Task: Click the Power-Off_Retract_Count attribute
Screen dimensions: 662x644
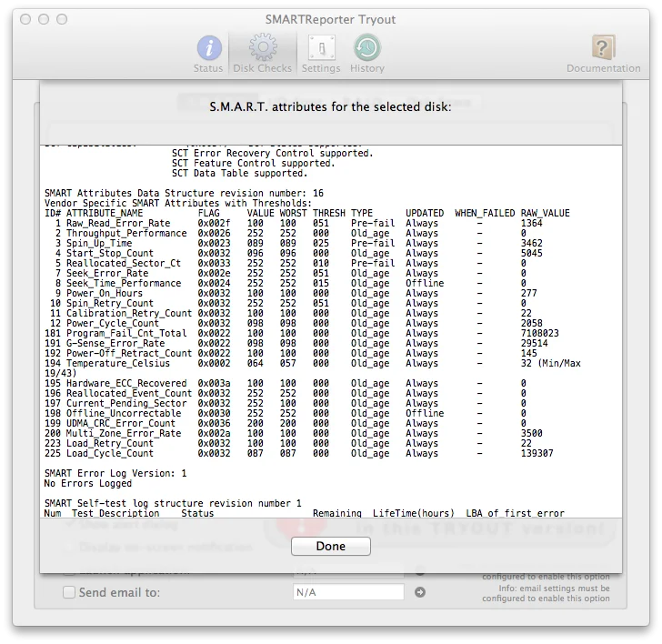Action: [129, 353]
